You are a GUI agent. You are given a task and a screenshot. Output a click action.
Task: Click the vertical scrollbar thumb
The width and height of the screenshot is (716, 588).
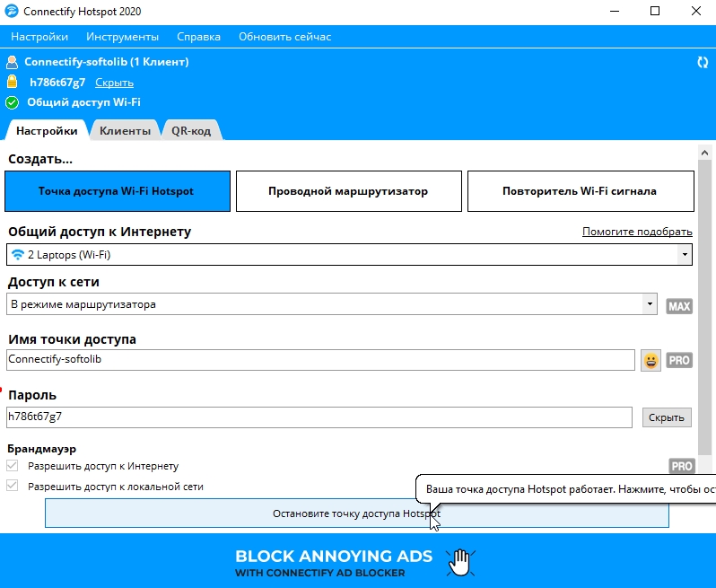pyautogui.click(x=704, y=308)
